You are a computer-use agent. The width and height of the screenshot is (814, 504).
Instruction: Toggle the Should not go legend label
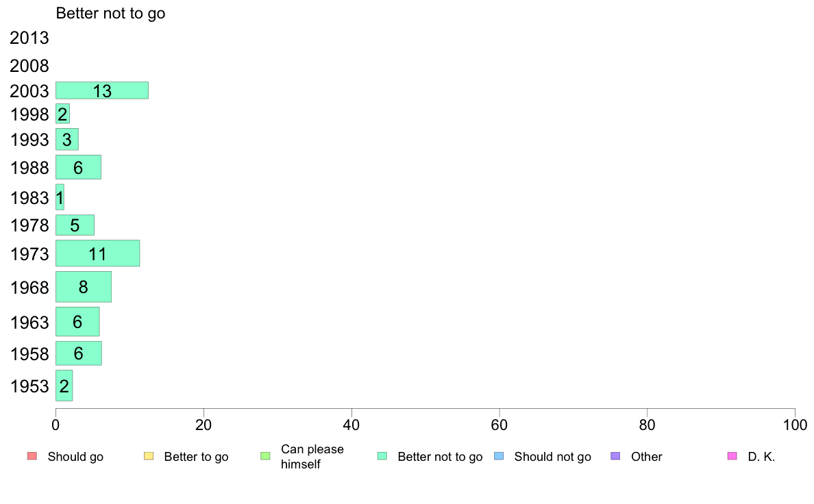pos(552,457)
